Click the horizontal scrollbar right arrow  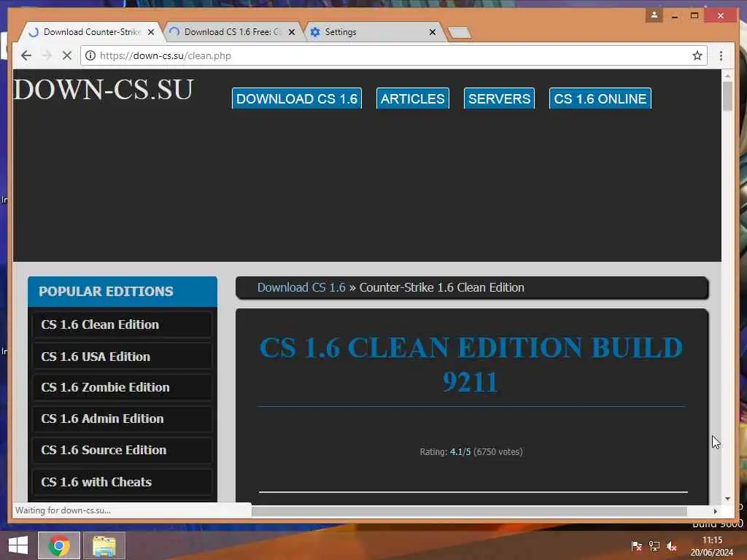click(715, 511)
